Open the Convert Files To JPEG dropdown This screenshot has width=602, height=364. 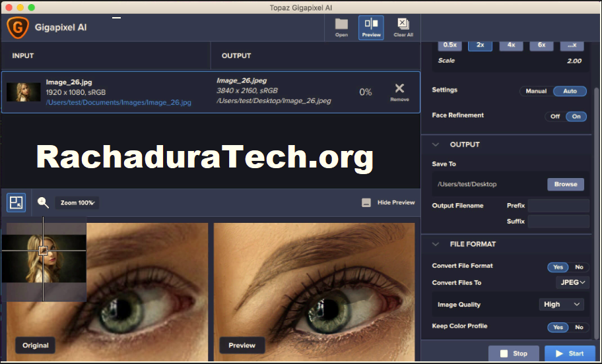pos(572,283)
